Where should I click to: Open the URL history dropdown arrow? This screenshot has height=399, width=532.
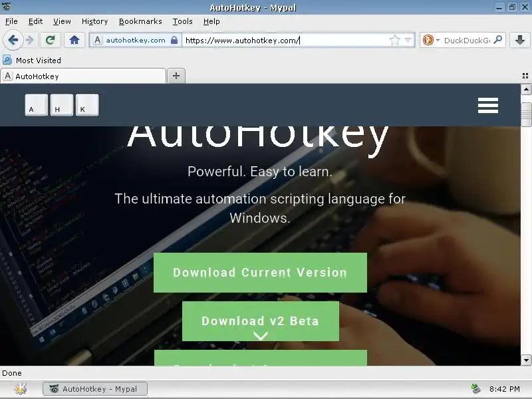pos(408,41)
